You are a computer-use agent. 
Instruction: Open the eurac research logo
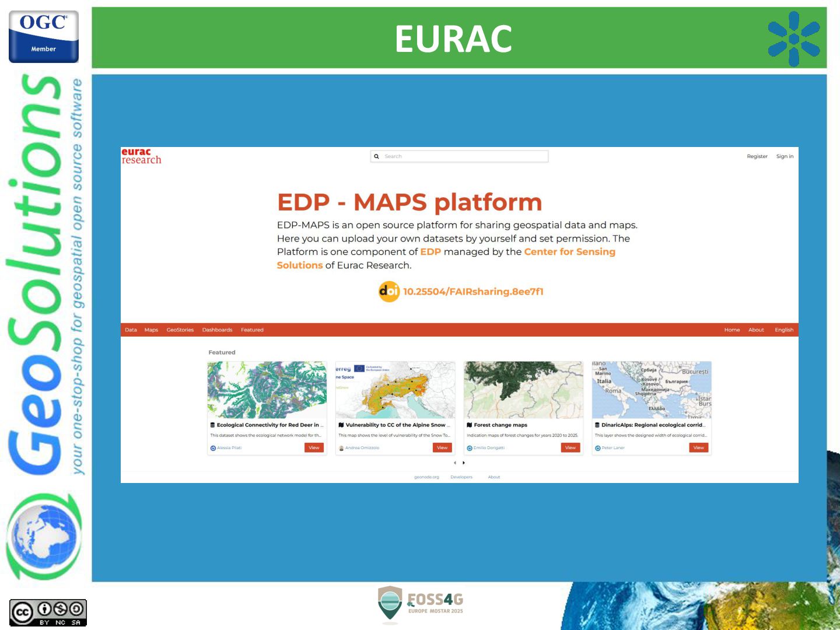141,156
